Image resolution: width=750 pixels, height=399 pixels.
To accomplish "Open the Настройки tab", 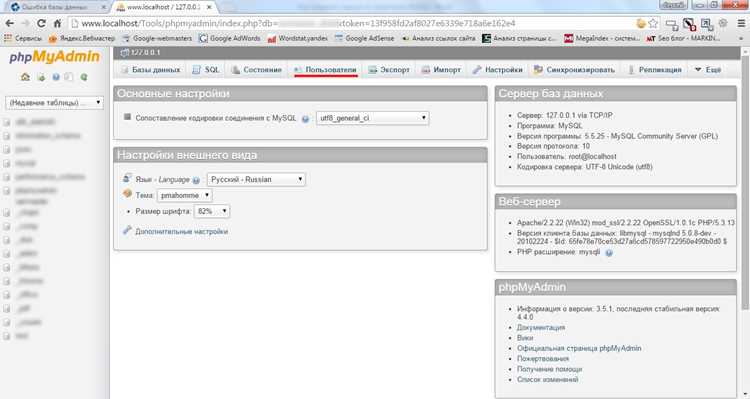I will click(x=497, y=70).
